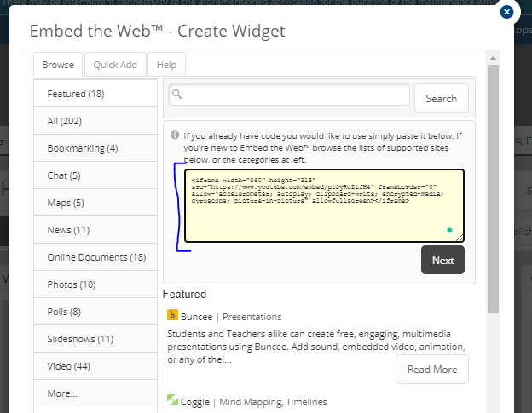Open the Video (44) category
The image size is (532, 413).
[x=71, y=366]
